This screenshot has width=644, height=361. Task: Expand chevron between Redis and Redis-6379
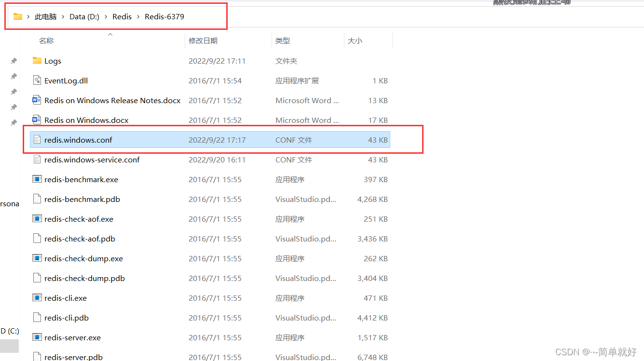click(x=138, y=16)
